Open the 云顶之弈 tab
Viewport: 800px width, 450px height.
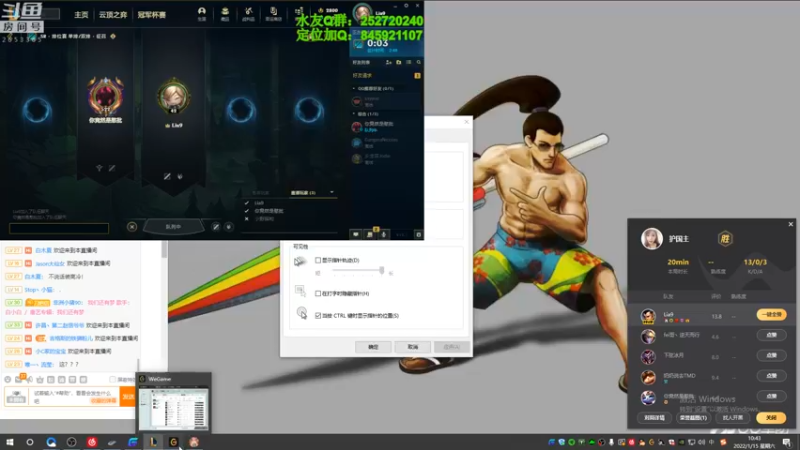pos(113,15)
